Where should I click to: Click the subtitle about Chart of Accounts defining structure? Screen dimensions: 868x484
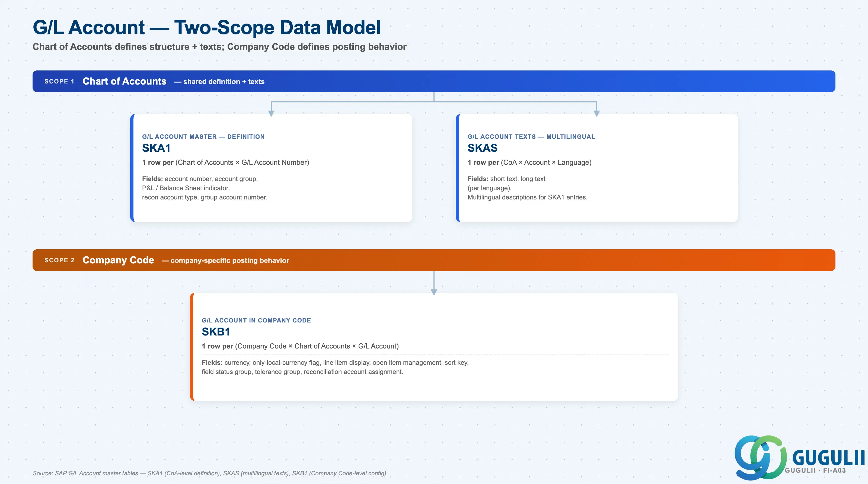click(x=219, y=47)
